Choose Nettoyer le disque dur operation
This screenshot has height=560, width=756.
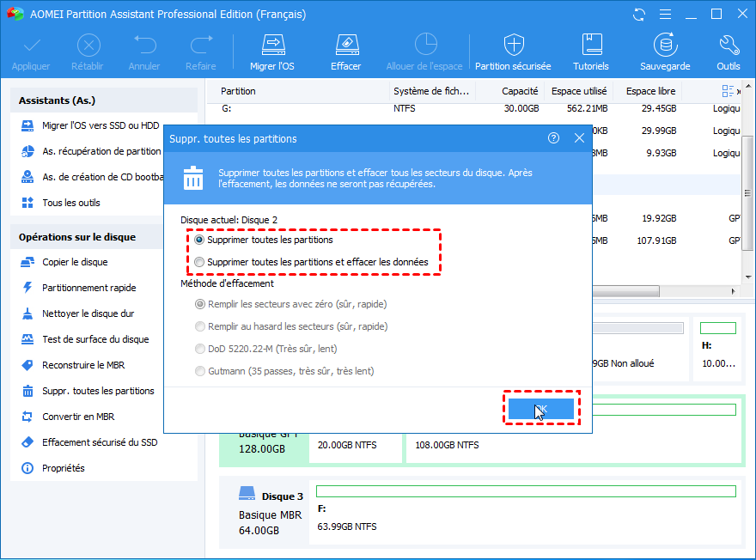tap(77, 313)
